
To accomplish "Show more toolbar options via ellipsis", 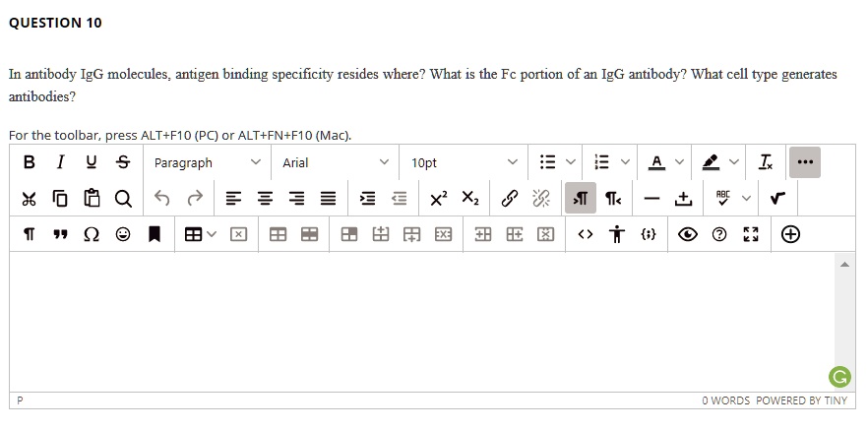I will (805, 162).
